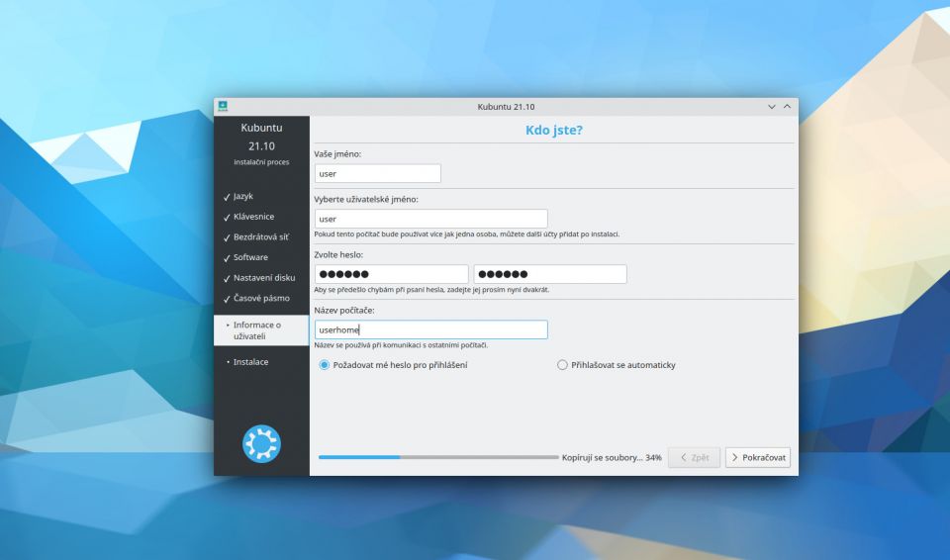950x560 pixels.
Task: Click the 'Vyberte uživatelské jméno' field
Action: [430, 219]
